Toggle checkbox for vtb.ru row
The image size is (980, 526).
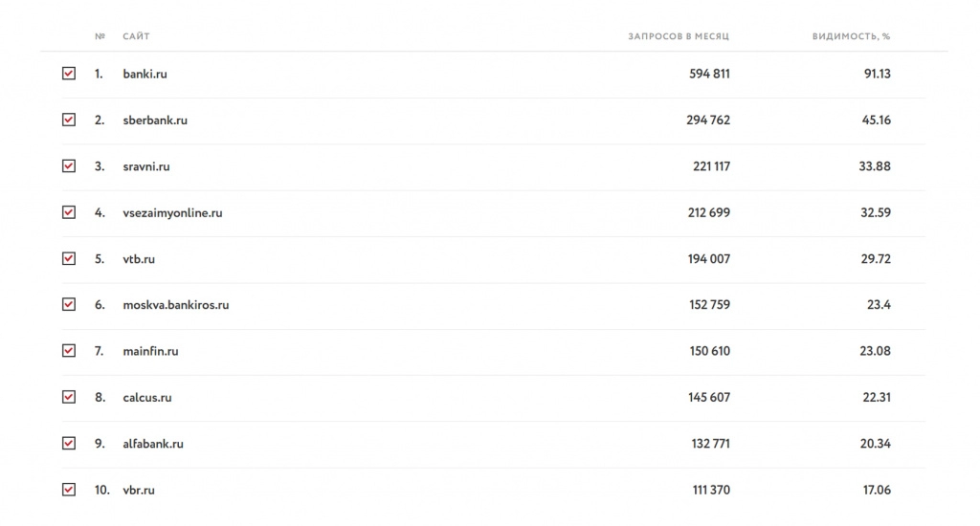[69, 258]
